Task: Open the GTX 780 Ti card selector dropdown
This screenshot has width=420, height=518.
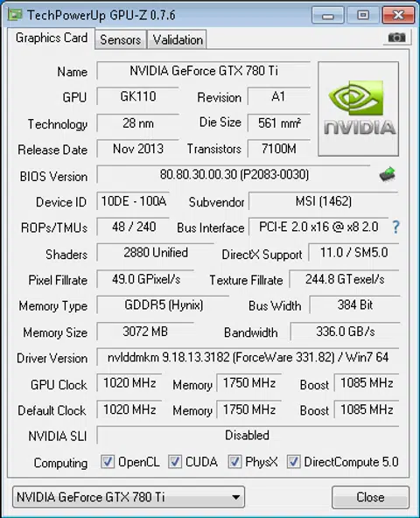Action: click(x=129, y=497)
